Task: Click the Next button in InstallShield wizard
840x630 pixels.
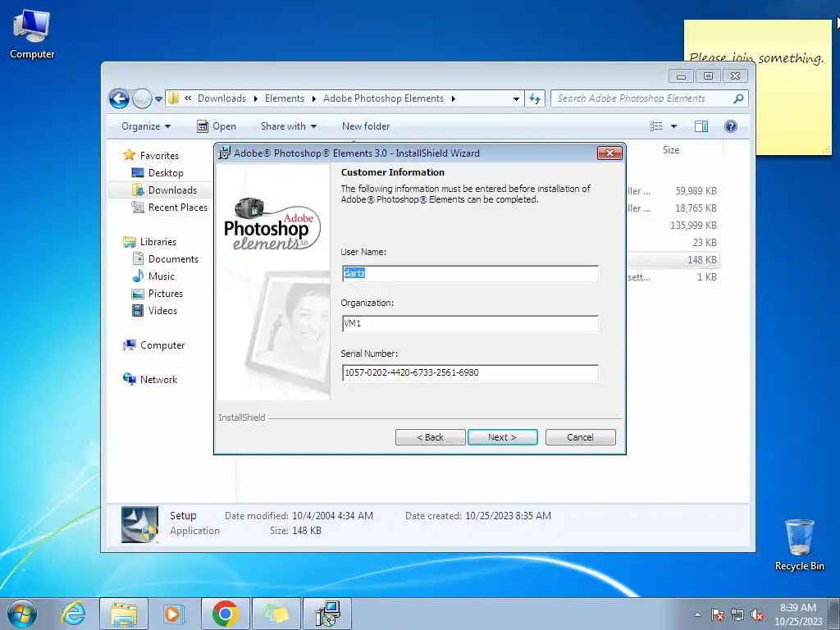Action: click(503, 437)
